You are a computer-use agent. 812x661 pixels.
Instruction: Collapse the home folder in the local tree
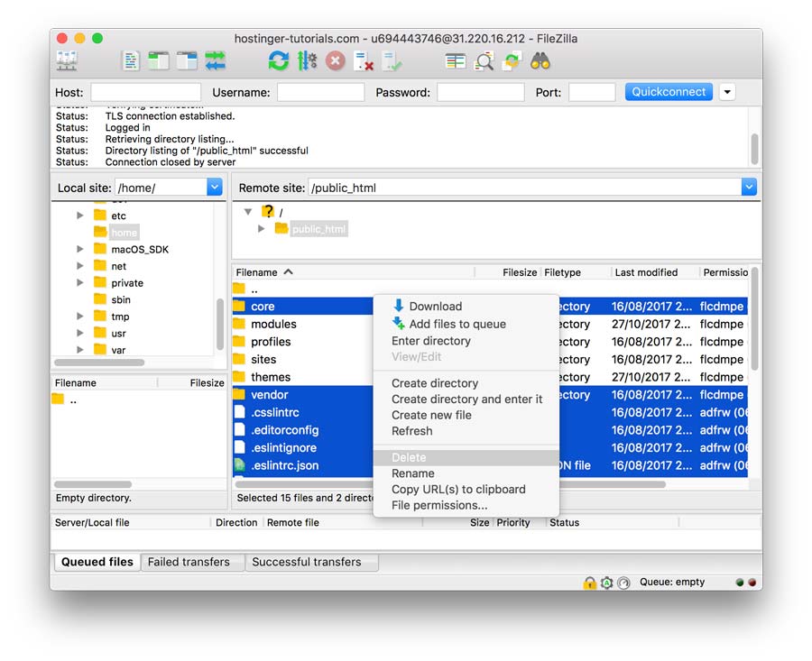[80, 232]
